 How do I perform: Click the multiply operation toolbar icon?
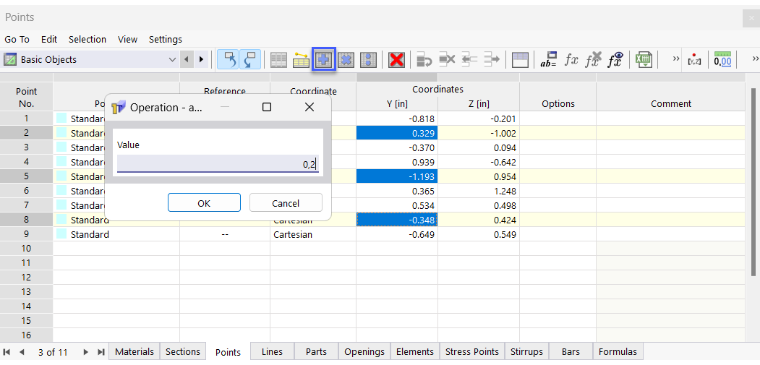pos(346,60)
